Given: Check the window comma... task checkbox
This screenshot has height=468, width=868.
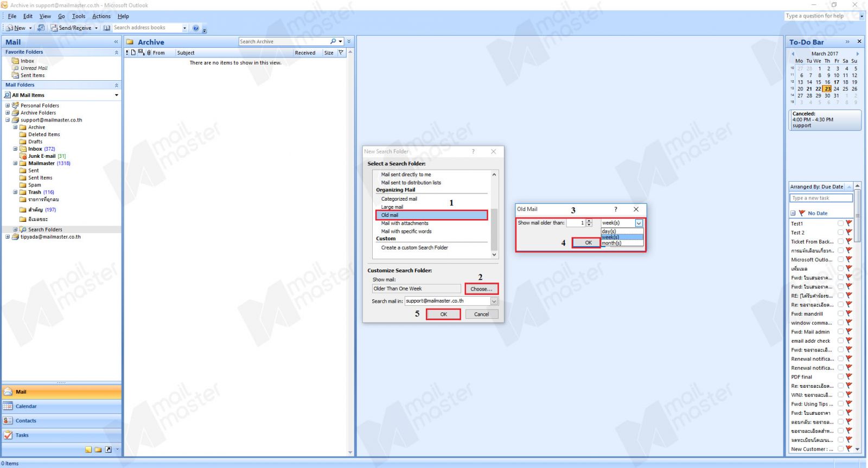Looking at the screenshot, I should [840, 323].
